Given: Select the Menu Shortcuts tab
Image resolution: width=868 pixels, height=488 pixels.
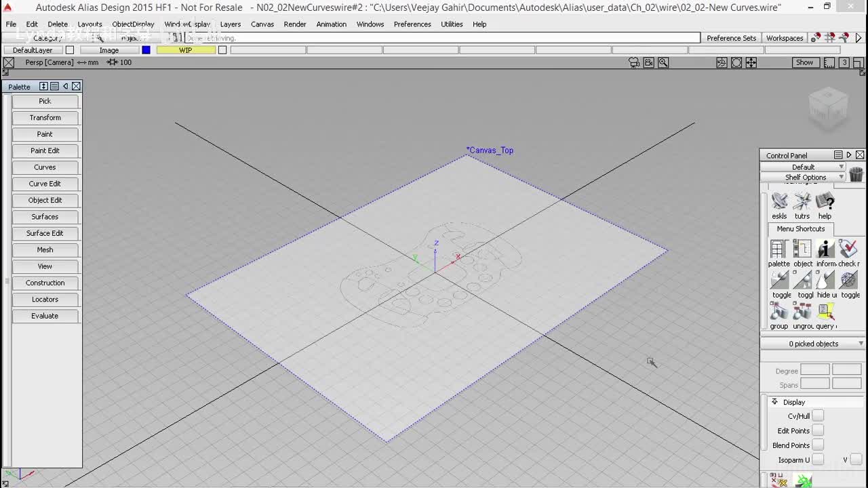Looking at the screenshot, I should click(x=801, y=229).
